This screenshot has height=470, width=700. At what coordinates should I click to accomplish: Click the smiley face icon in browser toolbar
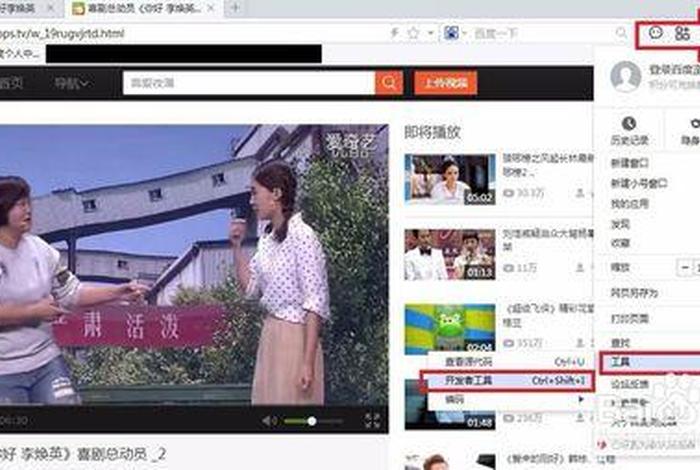(656, 33)
